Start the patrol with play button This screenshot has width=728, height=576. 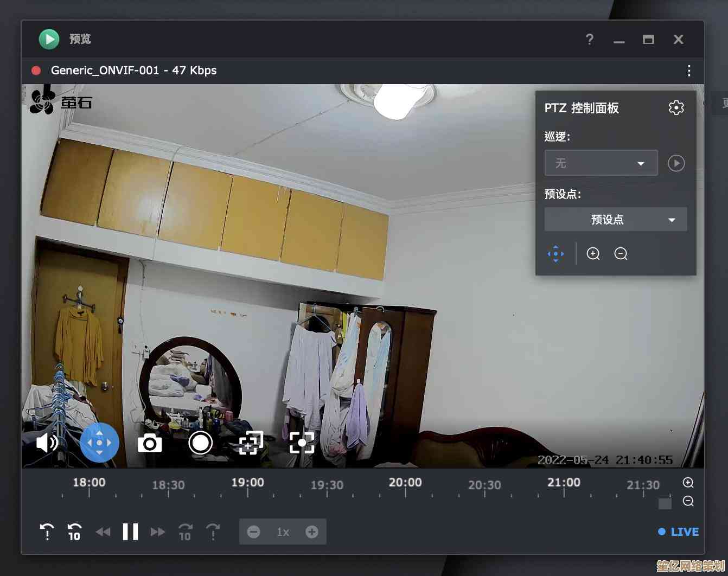(676, 163)
